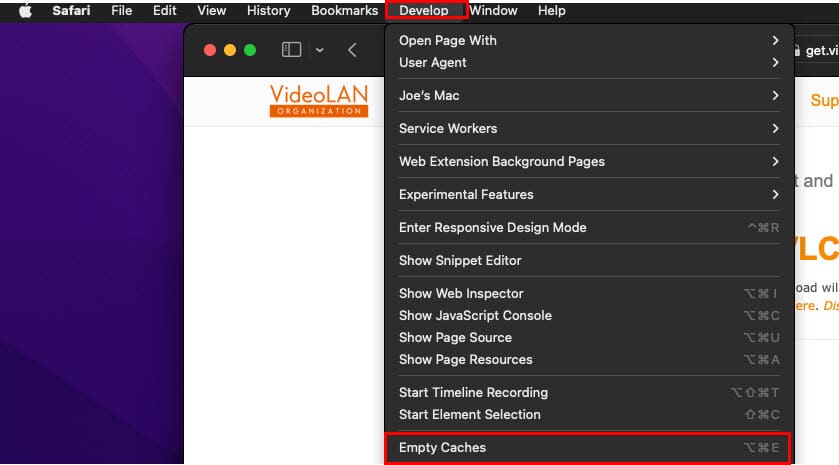The width and height of the screenshot is (839, 465).
Task: Open the Apple menu
Action: (25, 11)
